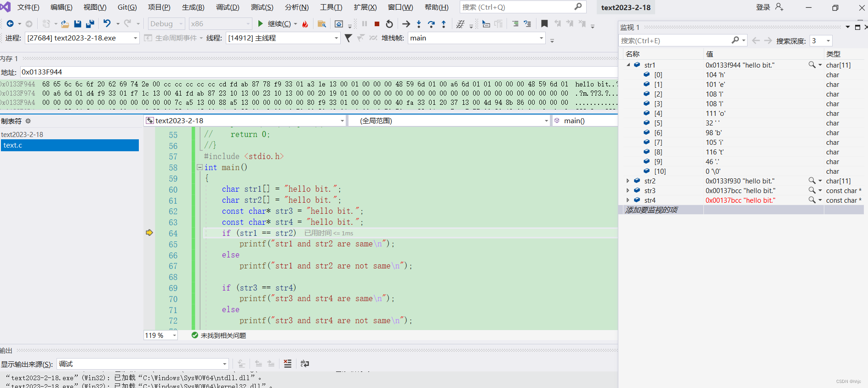Click the navigate backward arrow icon
Viewport: 868px width, 388px height.
click(10, 24)
